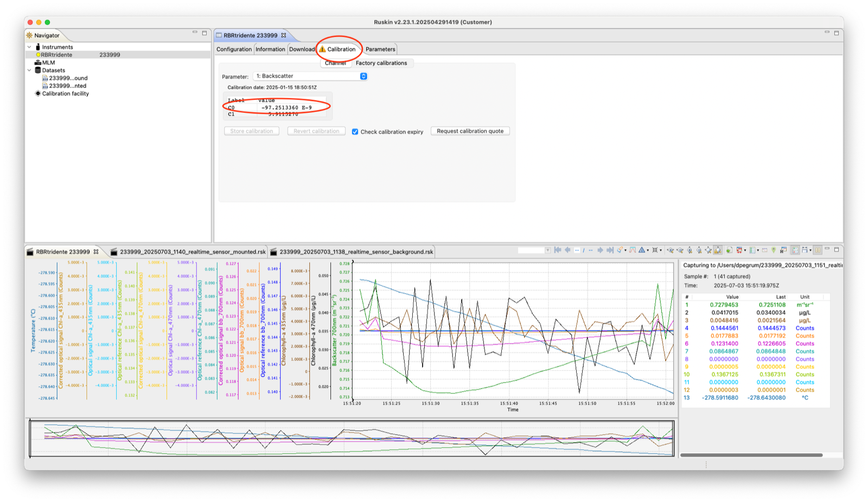This screenshot has height=502, width=868.
Task: Open the dropdown arrow beside four-arrows icon
Action: tap(661, 250)
